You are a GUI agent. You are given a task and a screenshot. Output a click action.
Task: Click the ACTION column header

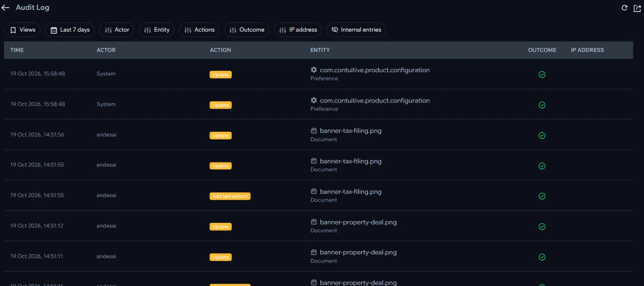(221, 50)
